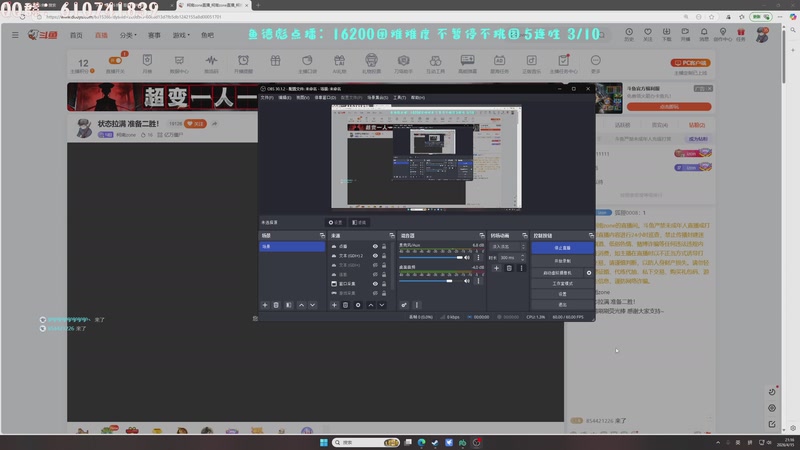Undock the OBS Sources panel
800x450 pixels.
pos(392,236)
